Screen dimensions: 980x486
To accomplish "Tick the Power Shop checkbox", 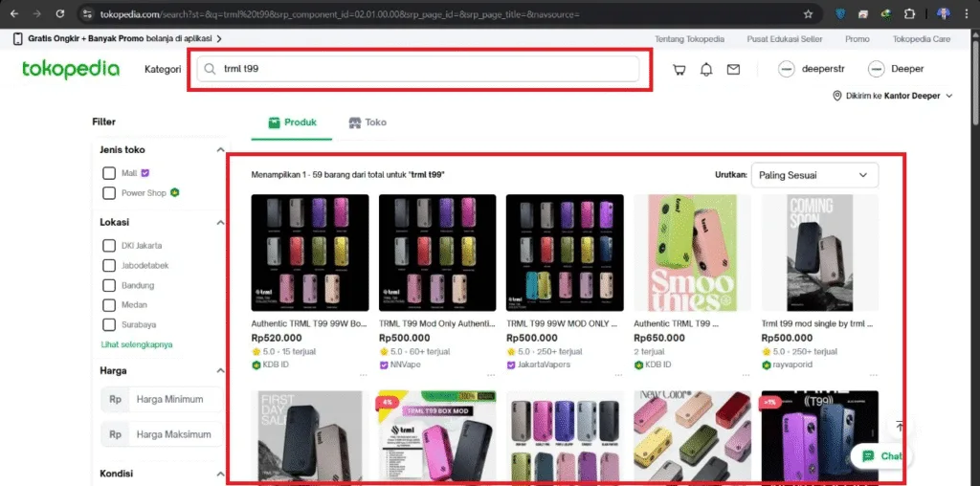I will 109,193.
